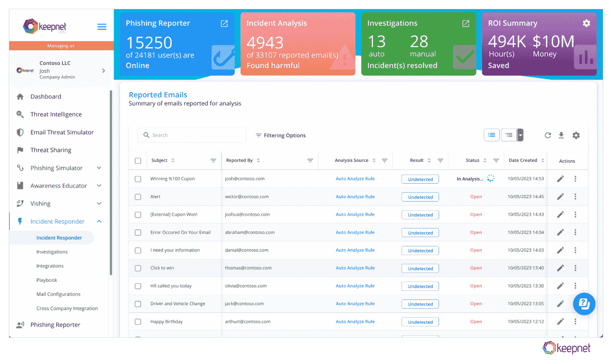The image size is (612, 364).
Task: Open Reported By column filter icon
Action: coord(310,161)
